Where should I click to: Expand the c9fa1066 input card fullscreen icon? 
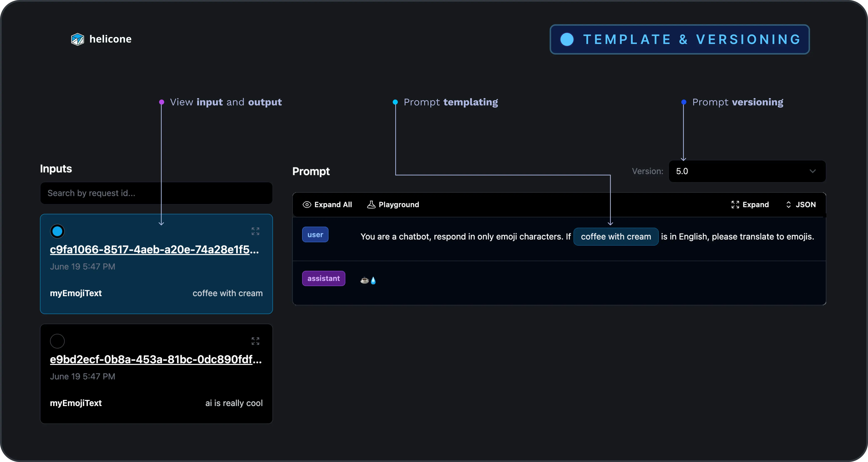pyautogui.click(x=255, y=231)
